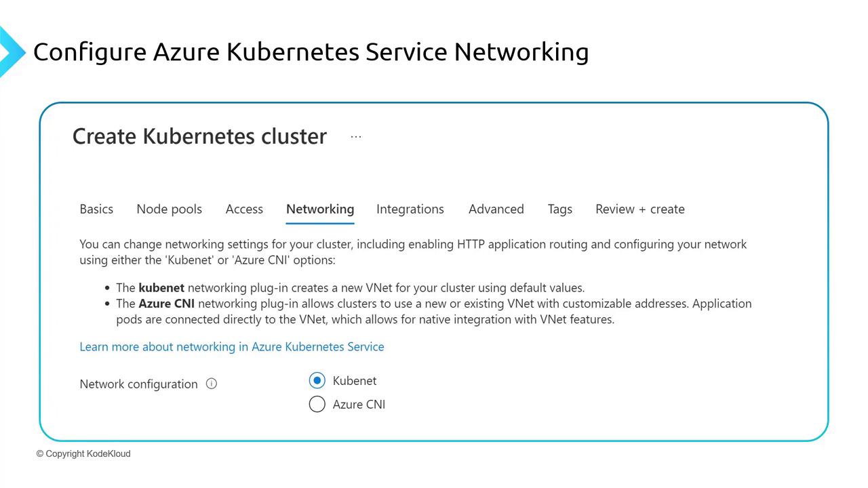Follow the Learn more about networking link

point(232,347)
